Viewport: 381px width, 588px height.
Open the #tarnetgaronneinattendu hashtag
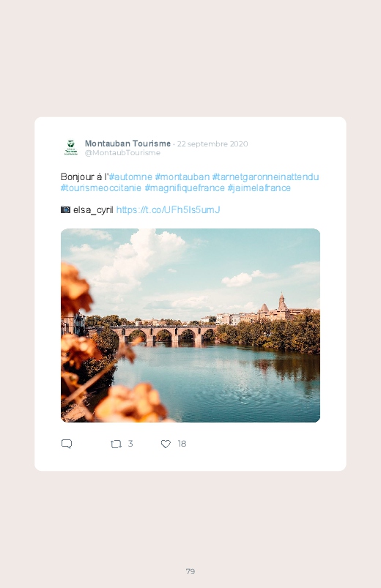(265, 177)
